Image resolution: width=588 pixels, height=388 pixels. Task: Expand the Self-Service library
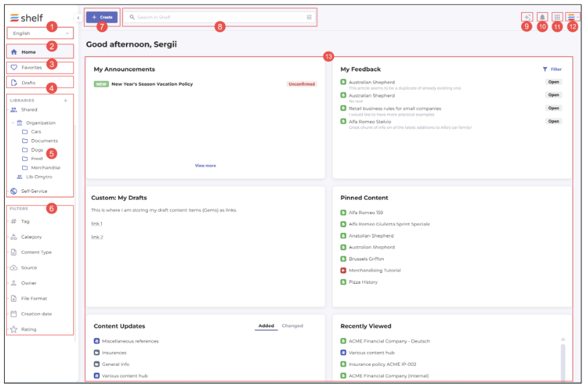[x=8, y=191]
